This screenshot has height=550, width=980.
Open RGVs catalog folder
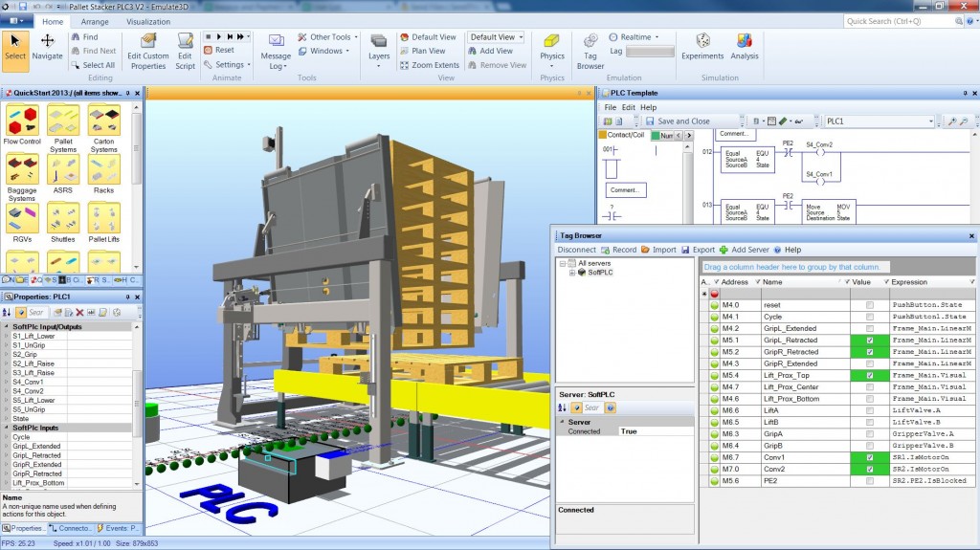tap(22, 223)
